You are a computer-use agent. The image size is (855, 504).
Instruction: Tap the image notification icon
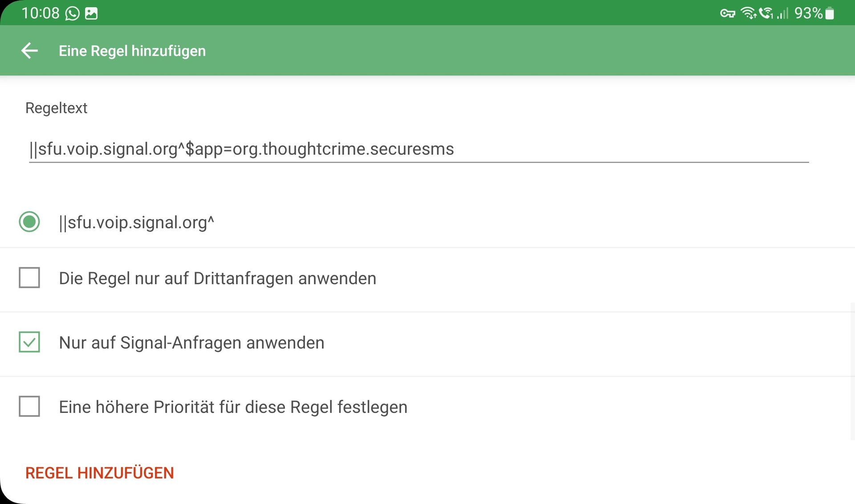click(91, 13)
